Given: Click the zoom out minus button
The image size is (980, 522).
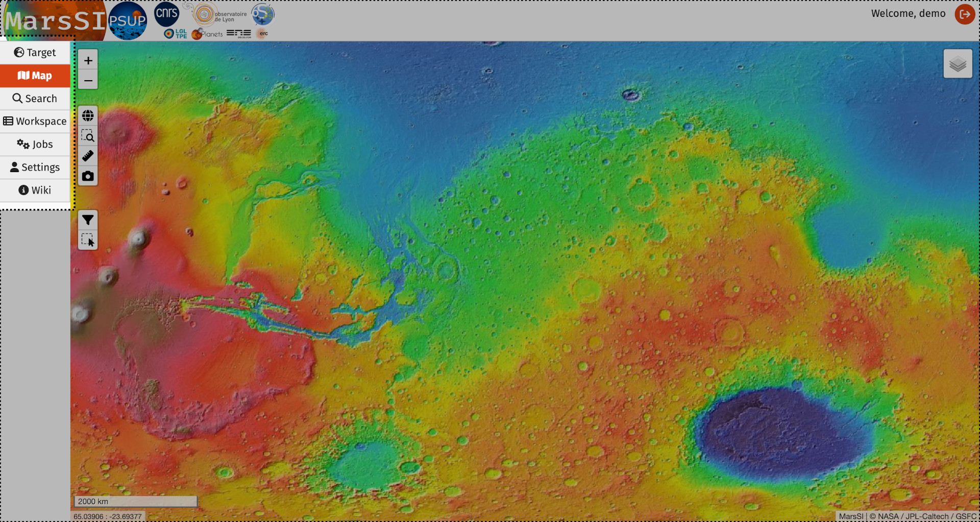Looking at the screenshot, I should (88, 80).
